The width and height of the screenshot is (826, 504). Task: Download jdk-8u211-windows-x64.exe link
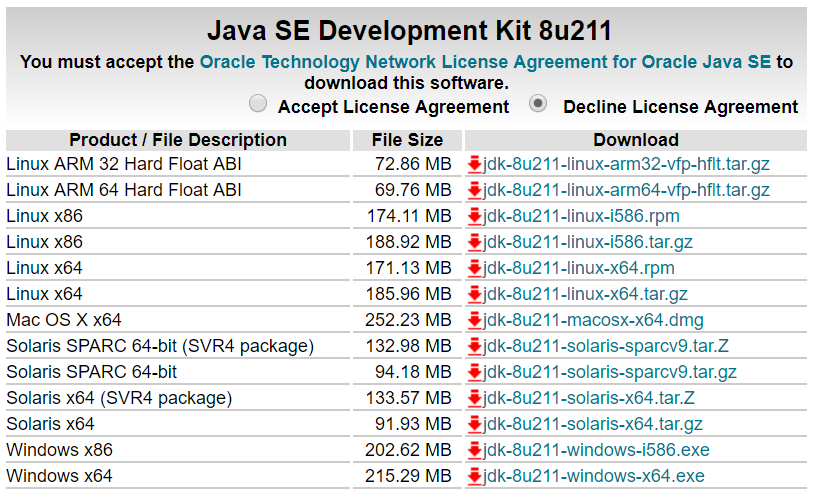coord(594,476)
